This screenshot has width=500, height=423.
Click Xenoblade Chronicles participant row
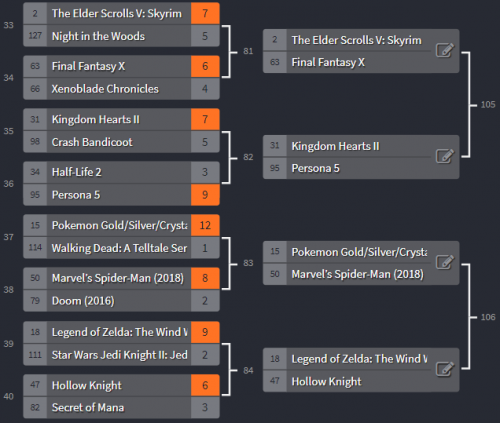pos(121,89)
